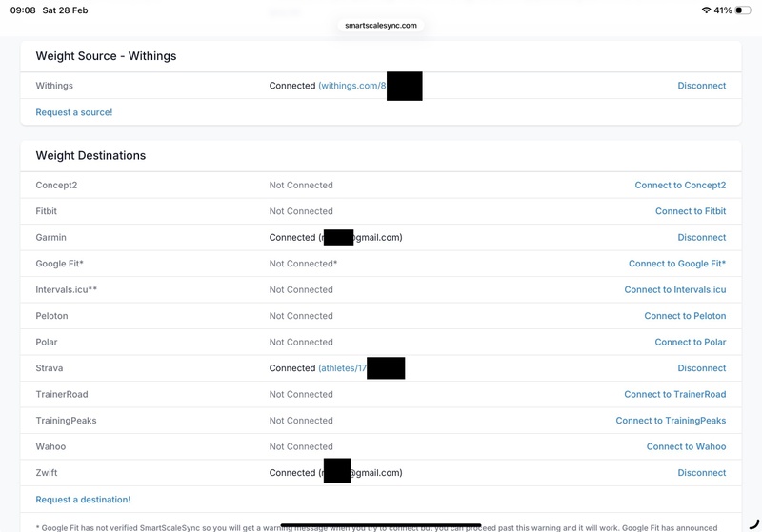
Task: Select the Weight Destinations heading
Action: click(x=90, y=155)
